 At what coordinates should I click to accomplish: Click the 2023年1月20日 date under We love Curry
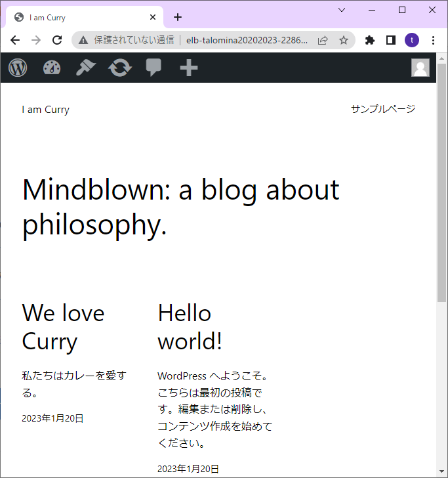tap(52, 418)
